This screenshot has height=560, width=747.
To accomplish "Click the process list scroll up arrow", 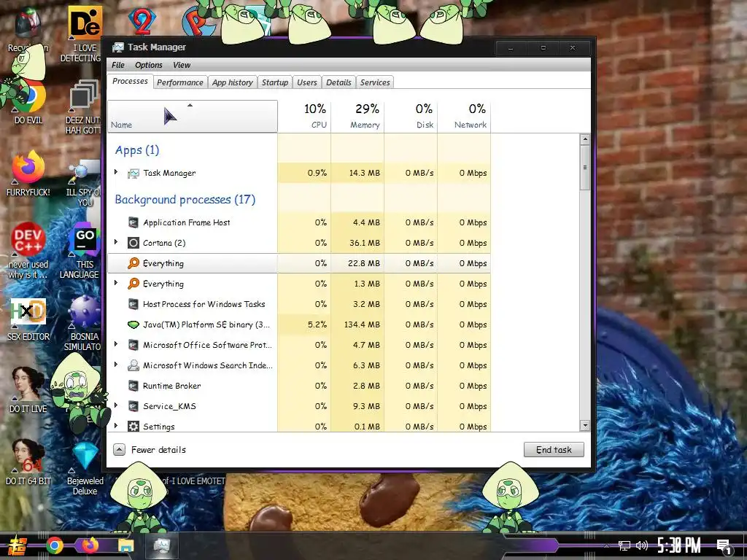I will [x=585, y=139].
